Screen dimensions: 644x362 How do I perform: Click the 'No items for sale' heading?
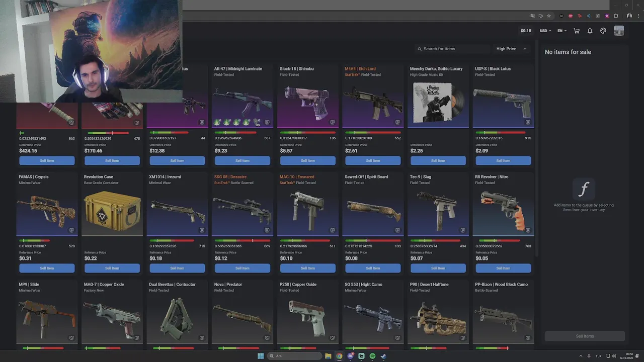[x=568, y=52]
